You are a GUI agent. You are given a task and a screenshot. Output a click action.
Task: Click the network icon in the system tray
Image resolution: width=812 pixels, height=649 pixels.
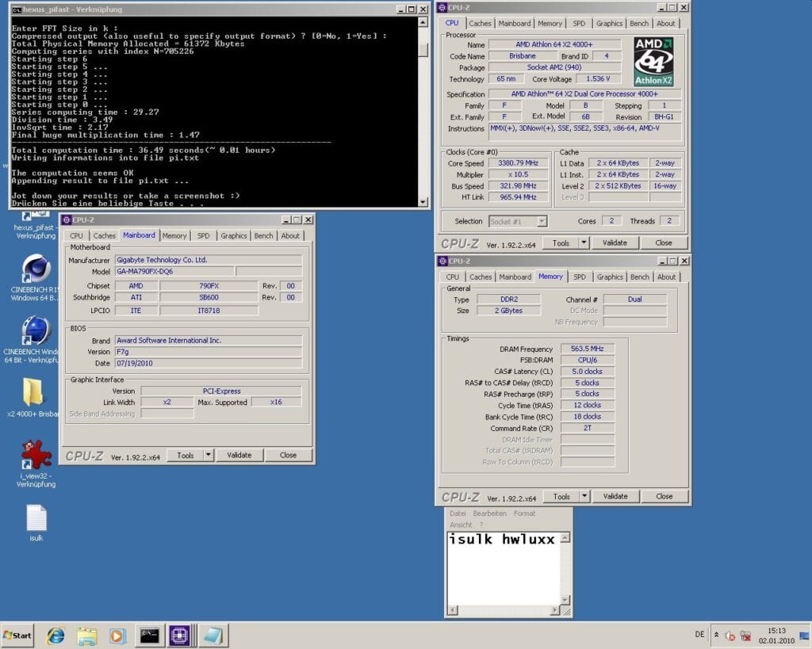pos(745,636)
